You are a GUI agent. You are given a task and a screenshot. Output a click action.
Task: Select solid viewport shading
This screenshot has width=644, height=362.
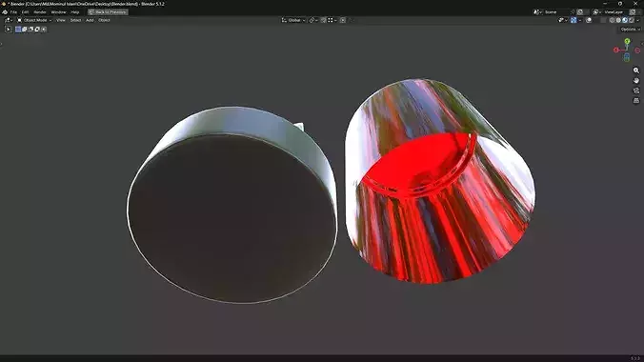(x=618, y=20)
